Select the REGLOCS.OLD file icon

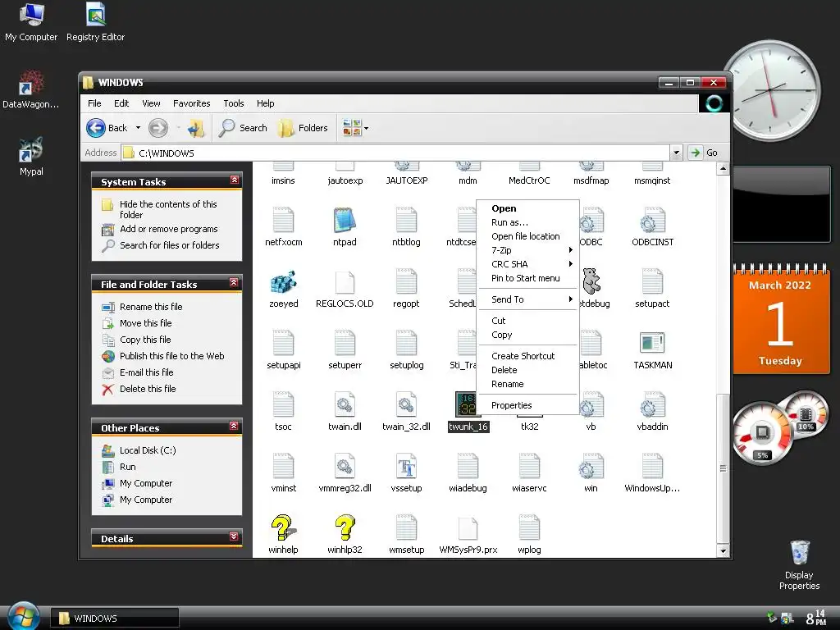pyautogui.click(x=345, y=282)
